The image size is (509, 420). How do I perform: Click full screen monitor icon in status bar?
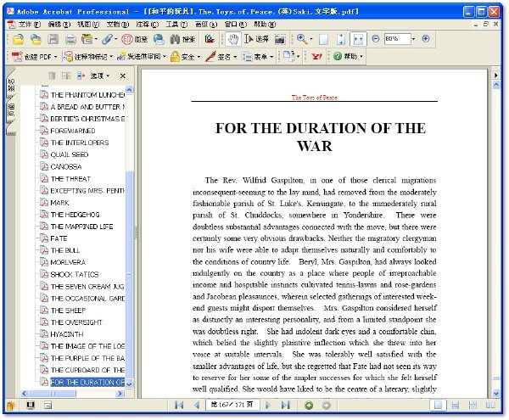tap(31, 406)
